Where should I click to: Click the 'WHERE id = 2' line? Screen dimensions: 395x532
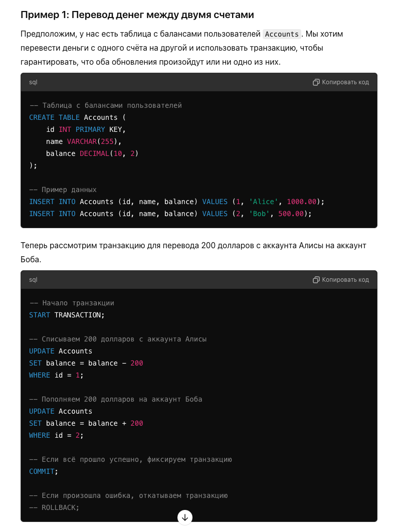click(56, 435)
